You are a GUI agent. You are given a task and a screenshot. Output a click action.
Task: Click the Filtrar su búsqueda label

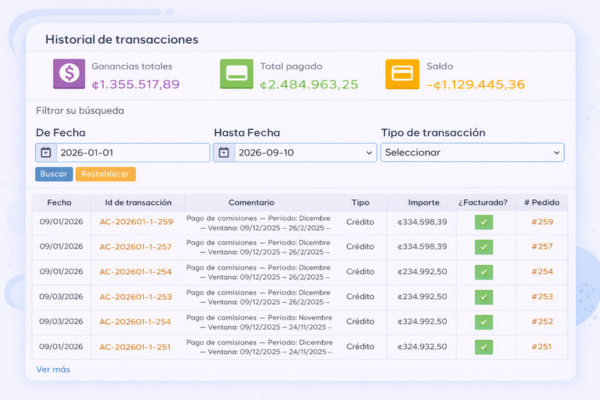point(80,111)
